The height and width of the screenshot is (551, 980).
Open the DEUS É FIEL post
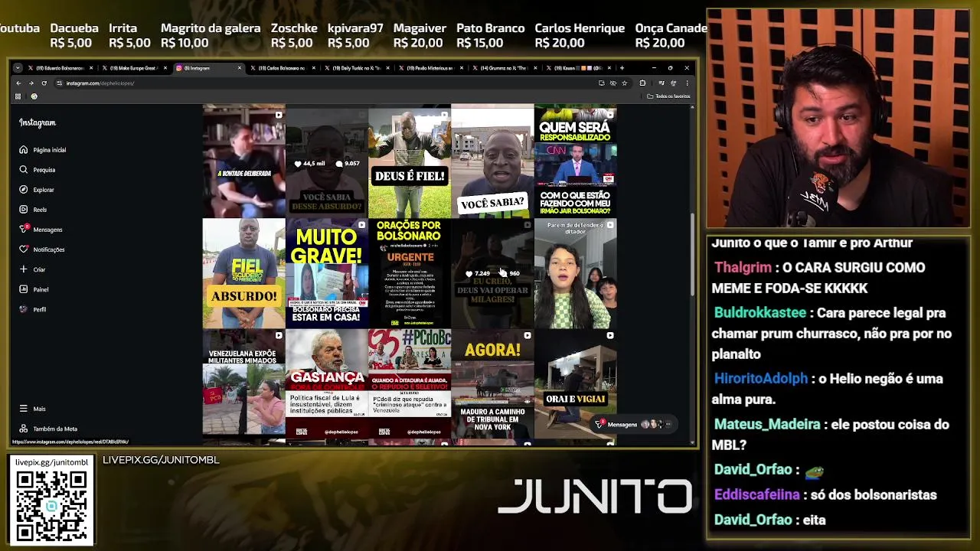tap(410, 163)
